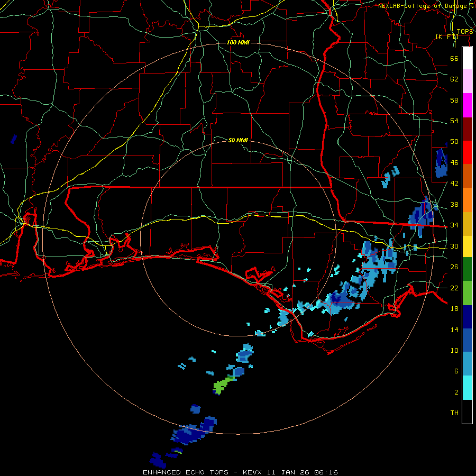The image size is (476, 476).
Task: Click the legend value "30"
Action: click(x=454, y=246)
